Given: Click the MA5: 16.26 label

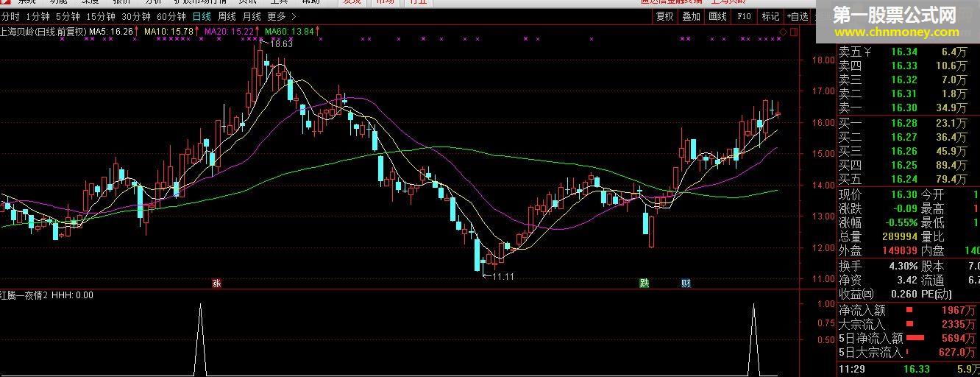Looking at the screenshot, I should [x=111, y=32].
